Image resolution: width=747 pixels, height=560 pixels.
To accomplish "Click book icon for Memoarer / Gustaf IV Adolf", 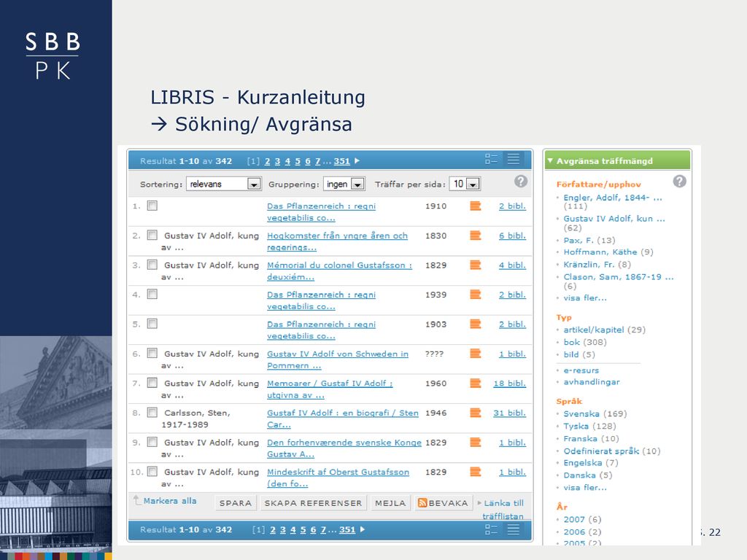I will pos(476,383).
